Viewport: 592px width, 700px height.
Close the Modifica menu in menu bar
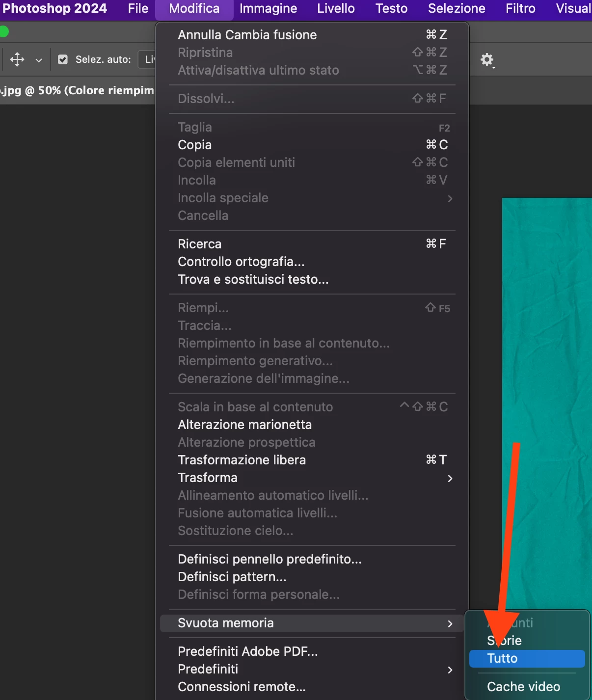pos(194,8)
